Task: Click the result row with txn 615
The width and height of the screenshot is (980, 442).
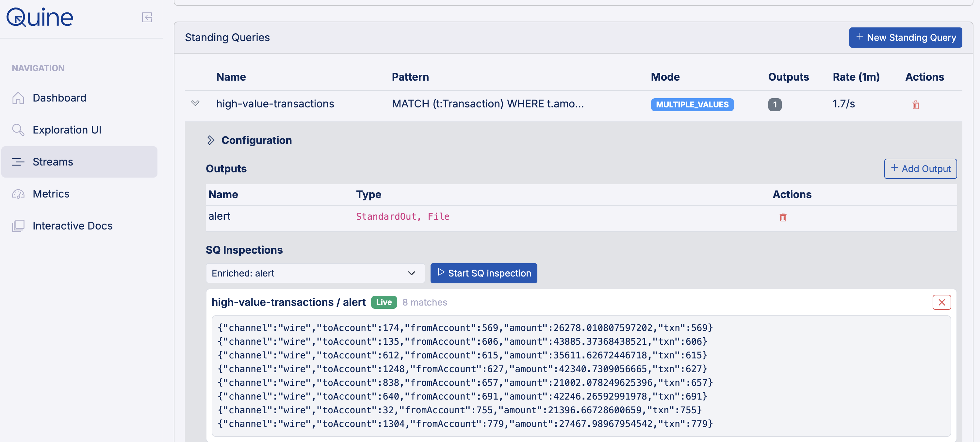Action: coord(462,355)
